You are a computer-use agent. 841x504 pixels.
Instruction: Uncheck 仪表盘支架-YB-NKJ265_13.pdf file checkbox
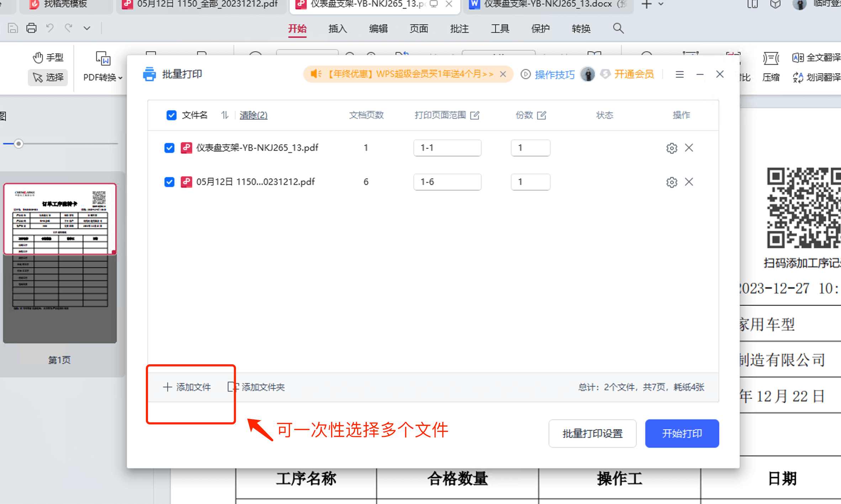[169, 148]
